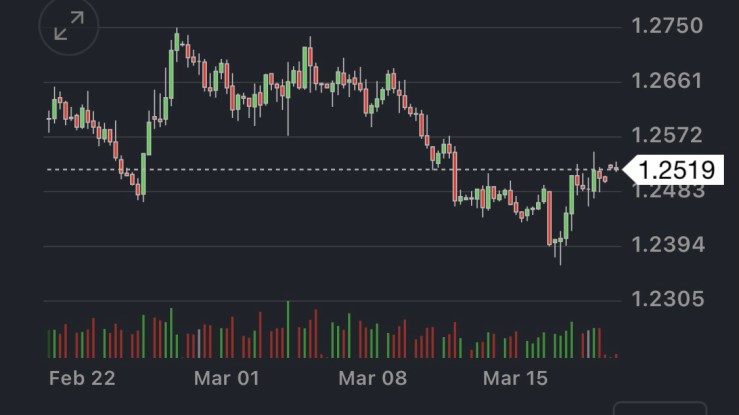Click the tallest green volume bar
739x415 pixels.
coord(288,329)
